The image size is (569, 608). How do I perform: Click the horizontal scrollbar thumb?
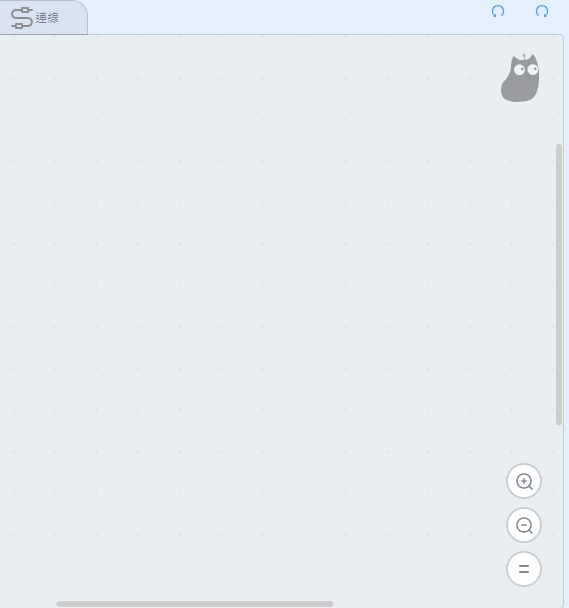point(195,604)
